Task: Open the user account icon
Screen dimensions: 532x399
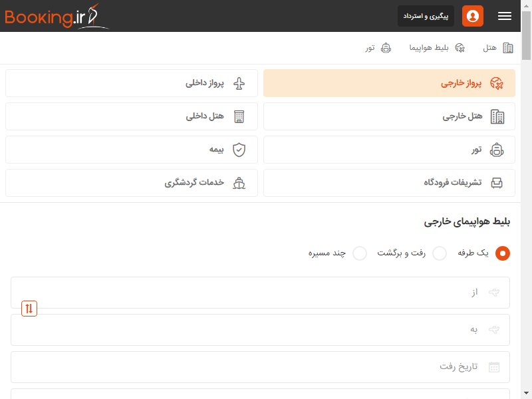Action: coord(473,16)
